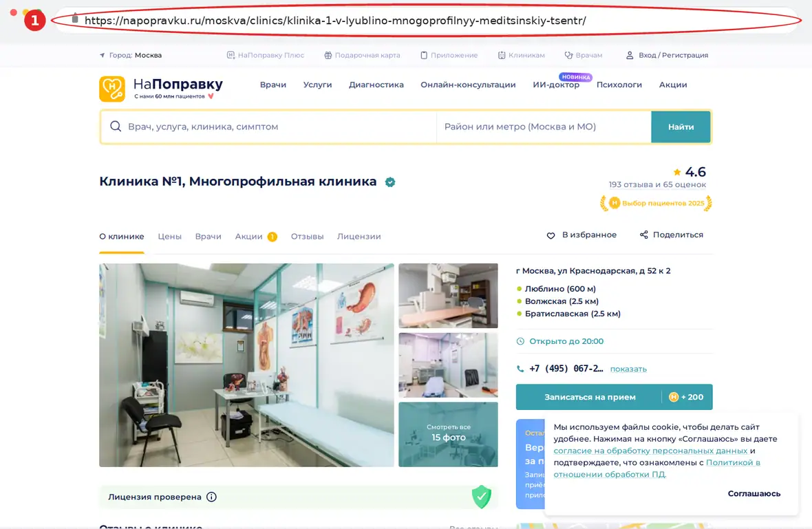Click the phone icon beside Приложение
Screen dimensions: 812x529
click(x=424, y=55)
